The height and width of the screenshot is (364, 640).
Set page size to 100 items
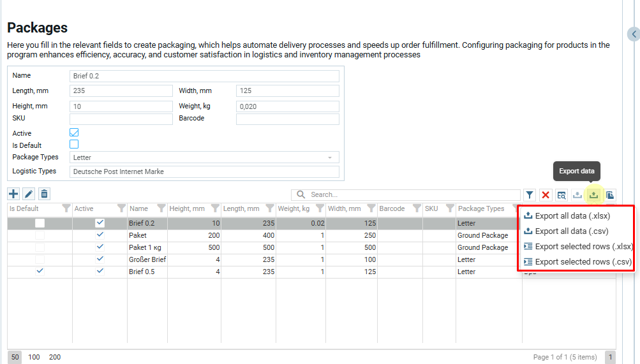pyautogui.click(x=34, y=358)
